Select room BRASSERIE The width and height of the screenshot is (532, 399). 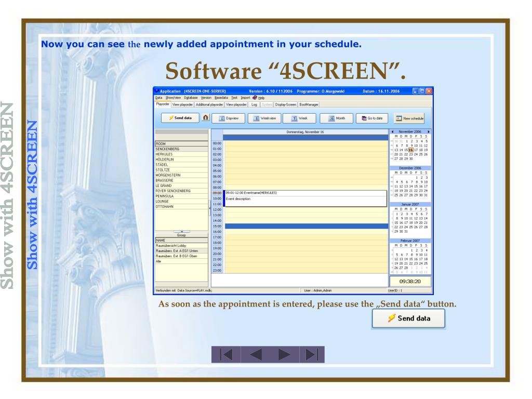pyautogui.click(x=181, y=180)
